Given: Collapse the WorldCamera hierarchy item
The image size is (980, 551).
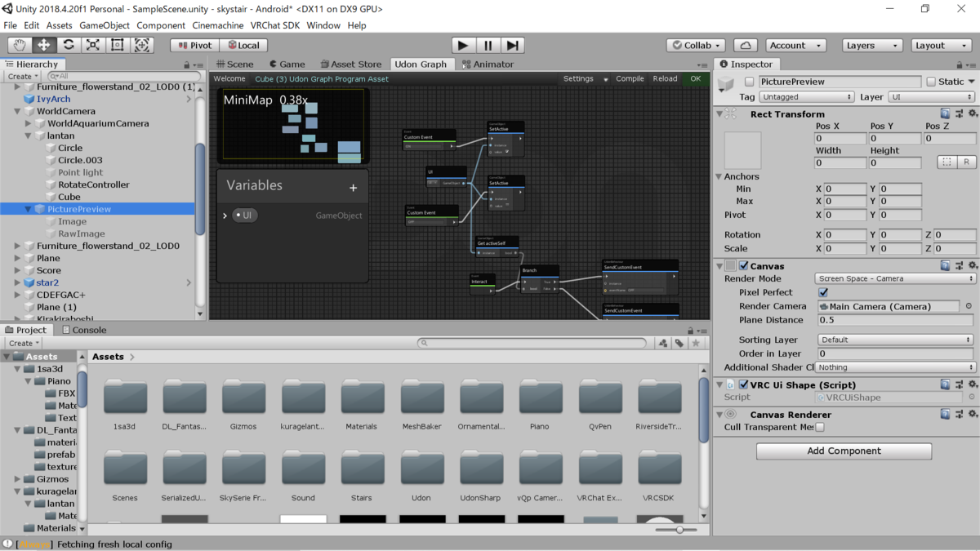Looking at the screenshot, I should (18, 111).
